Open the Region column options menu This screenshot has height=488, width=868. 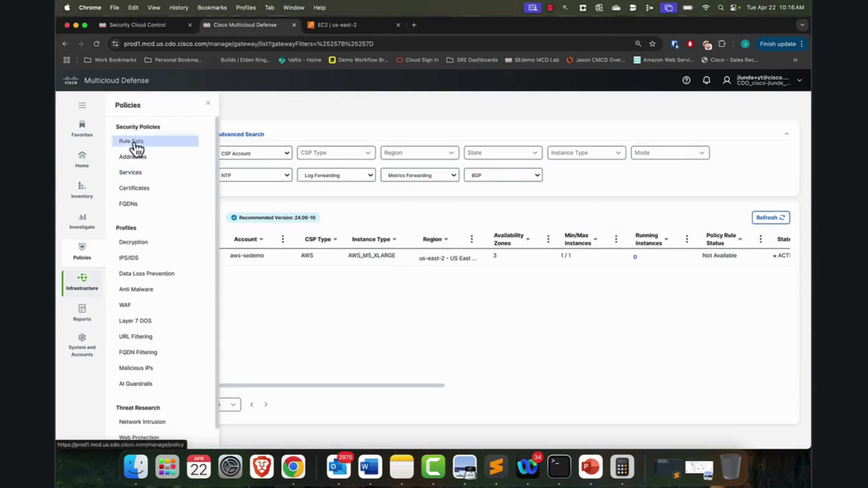click(472, 239)
